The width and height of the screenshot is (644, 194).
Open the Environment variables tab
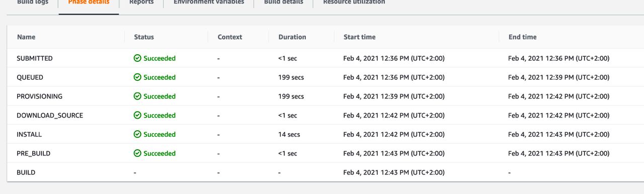[209, 3]
